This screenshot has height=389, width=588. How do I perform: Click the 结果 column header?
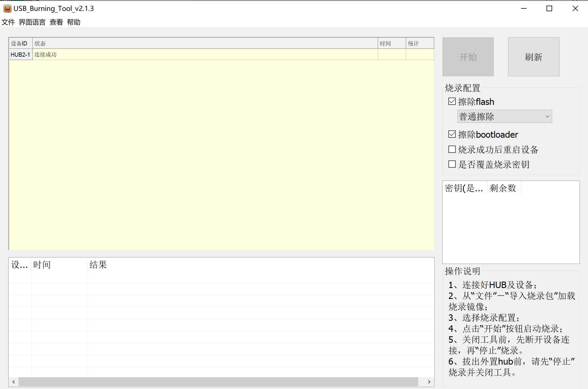point(98,264)
